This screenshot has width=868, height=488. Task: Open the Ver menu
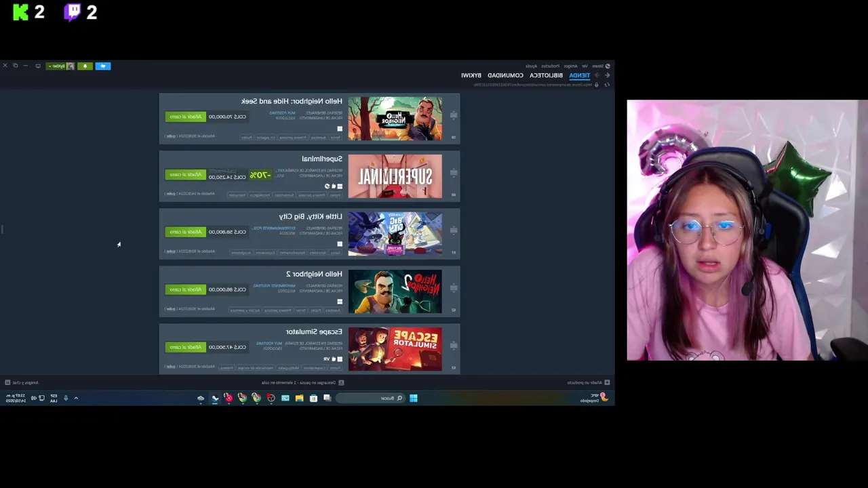coord(585,66)
